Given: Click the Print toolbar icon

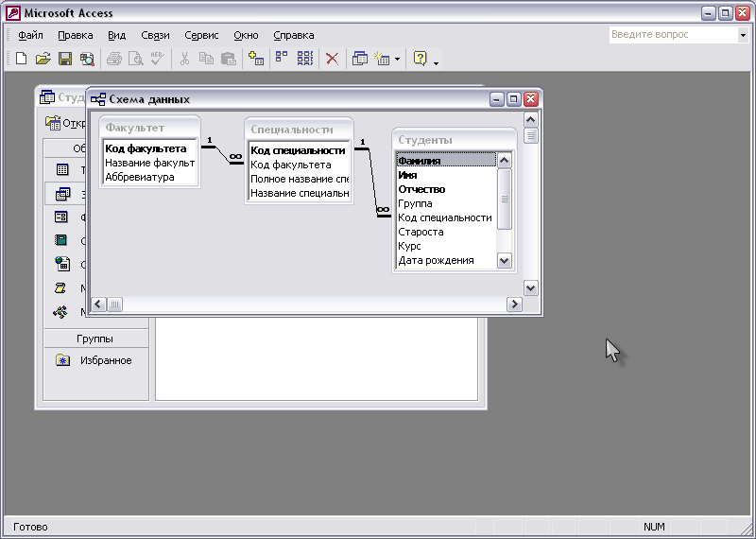Looking at the screenshot, I should 114,59.
